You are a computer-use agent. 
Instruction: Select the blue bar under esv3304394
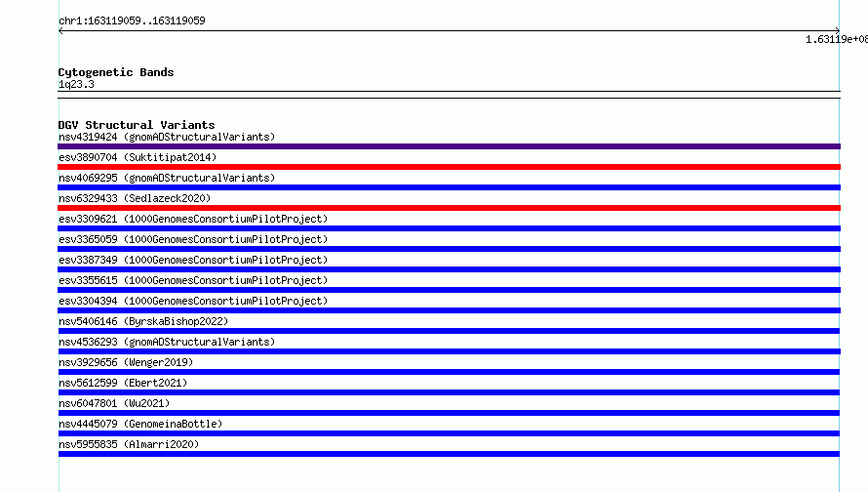tap(449, 310)
